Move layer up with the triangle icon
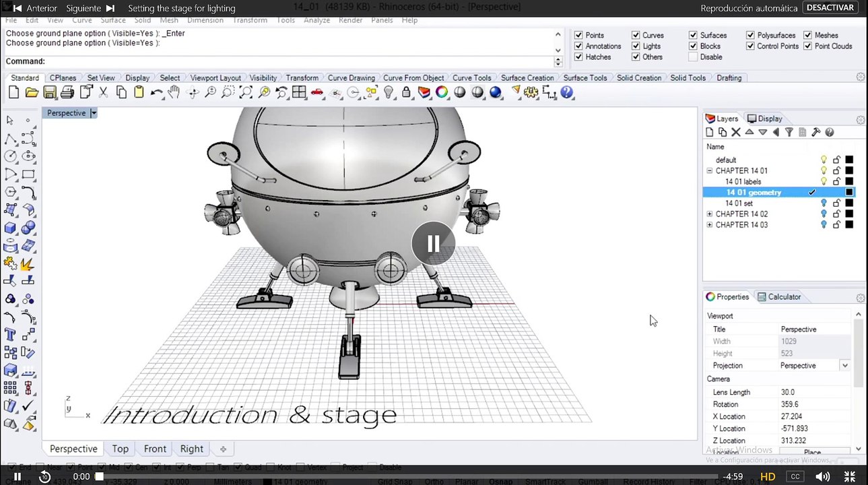868x485 pixels. 749,133
